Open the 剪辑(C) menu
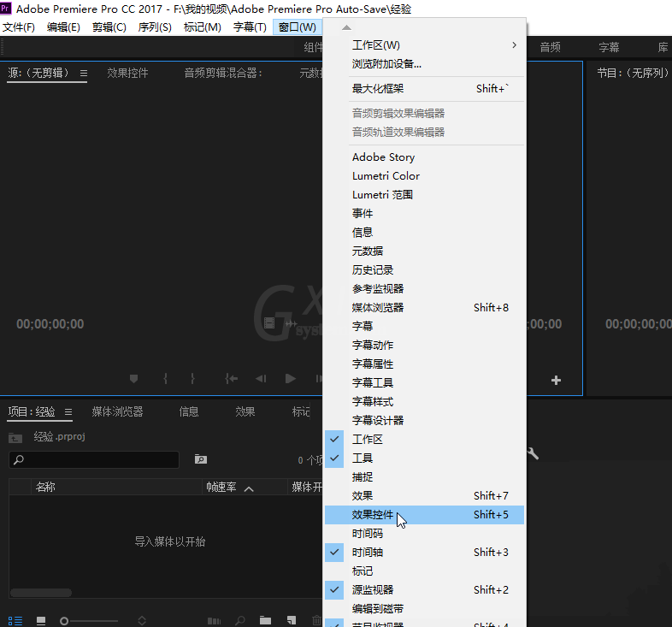 (x=109, y=27)
